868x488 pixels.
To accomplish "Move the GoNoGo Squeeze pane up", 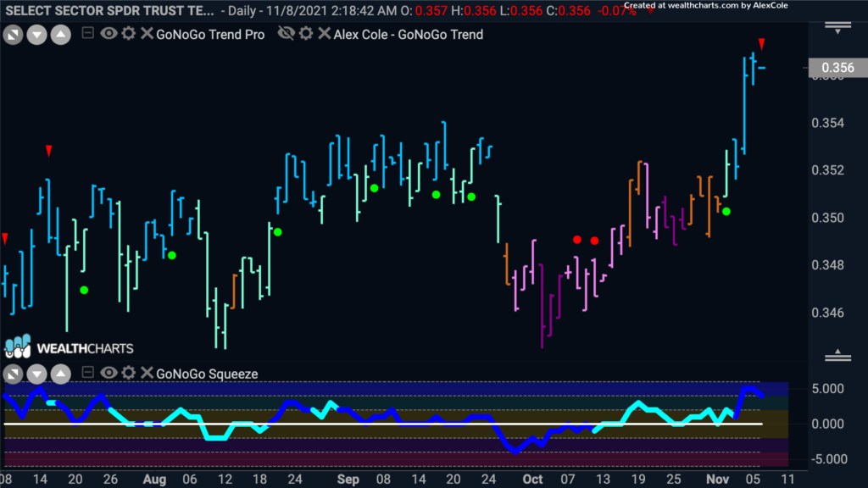I will click(60, 374).
